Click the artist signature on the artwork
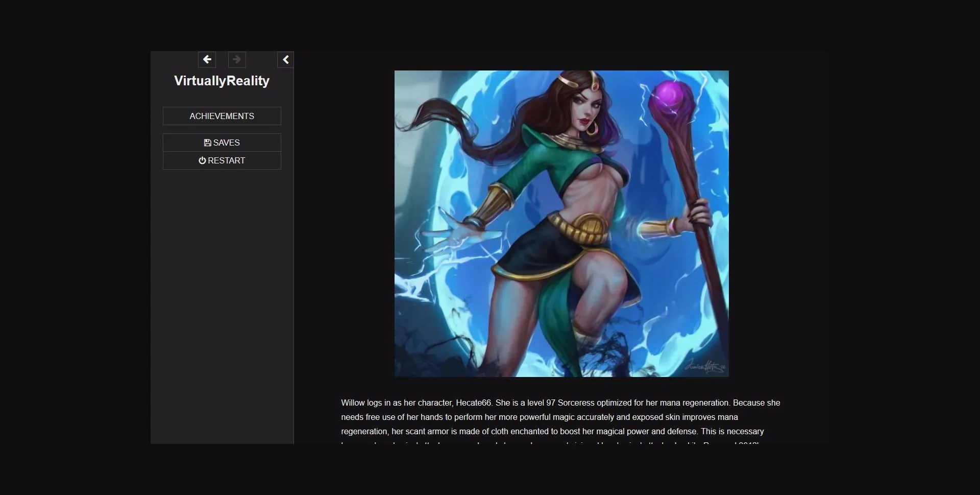980x495 pixels. click(x=704, y=366)
